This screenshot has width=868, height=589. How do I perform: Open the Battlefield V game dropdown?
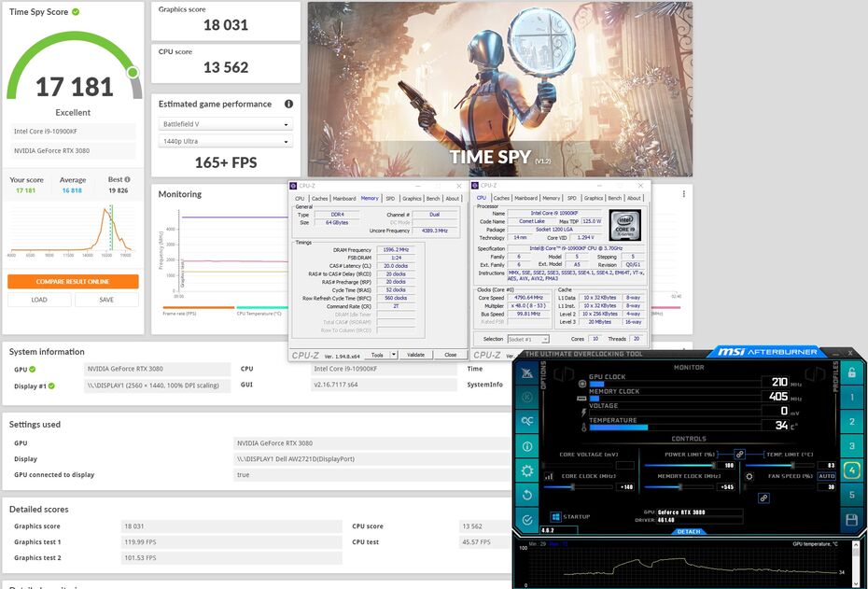coord(225,124)
